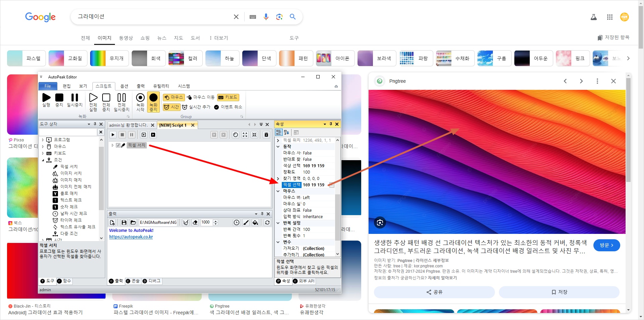
Task: Click the paint bucket icon in 출력 toolbar
Action: pyautogui.click(x=255, y=222)
